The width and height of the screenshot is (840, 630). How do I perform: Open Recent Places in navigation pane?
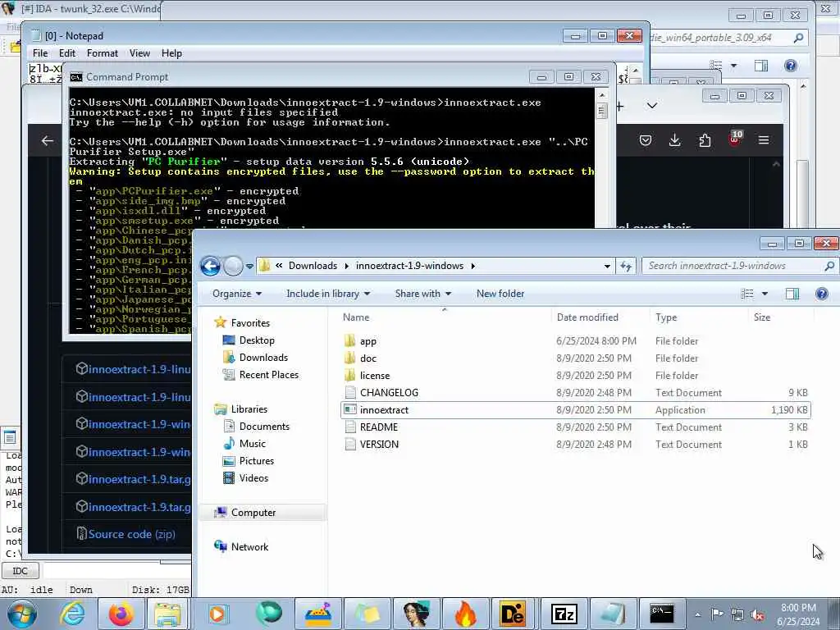[x=269, y=374]
